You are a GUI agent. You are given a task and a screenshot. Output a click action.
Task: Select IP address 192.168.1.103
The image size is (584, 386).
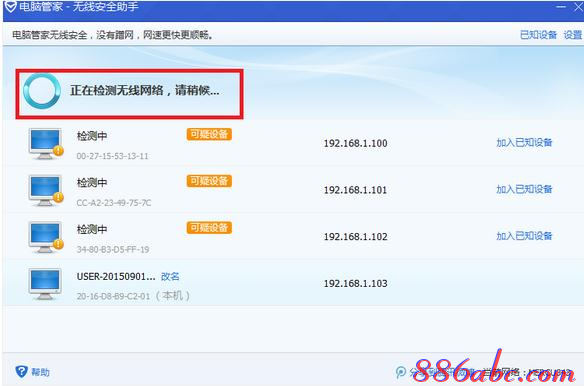(355, 284)
